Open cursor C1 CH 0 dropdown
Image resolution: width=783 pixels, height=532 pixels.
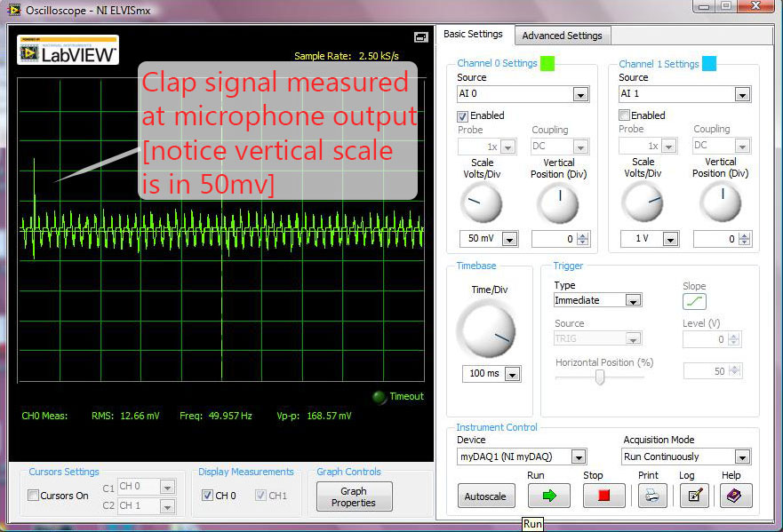coord(167,487)
